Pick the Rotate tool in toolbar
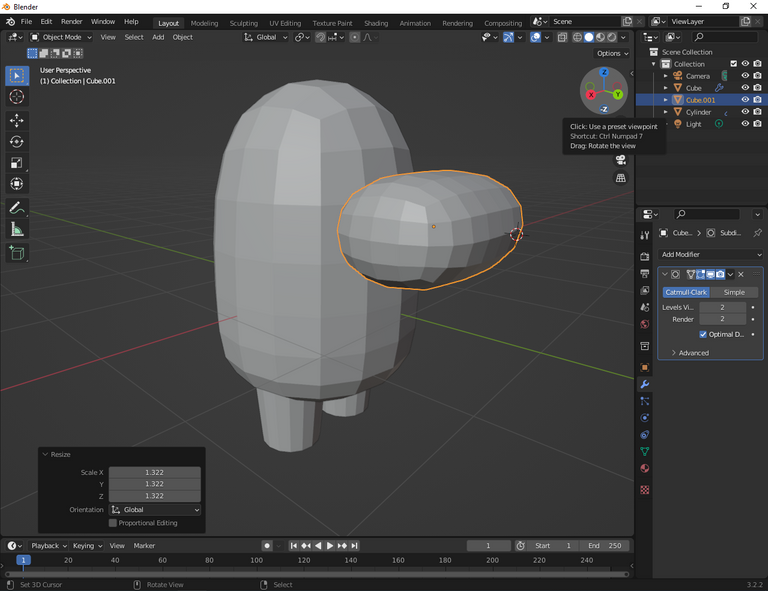Image resolution: width=768 pixels, height=591 pixels. click(17, 142)
